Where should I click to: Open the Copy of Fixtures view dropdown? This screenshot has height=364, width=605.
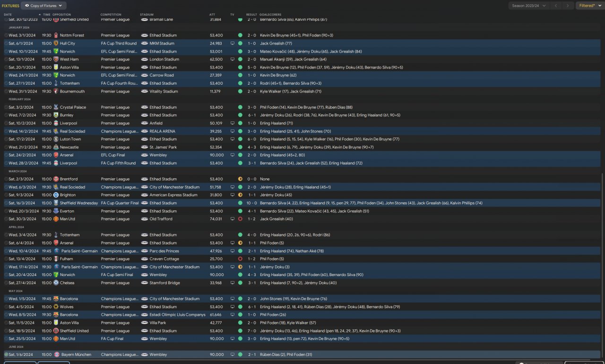(x=43, y=6)
